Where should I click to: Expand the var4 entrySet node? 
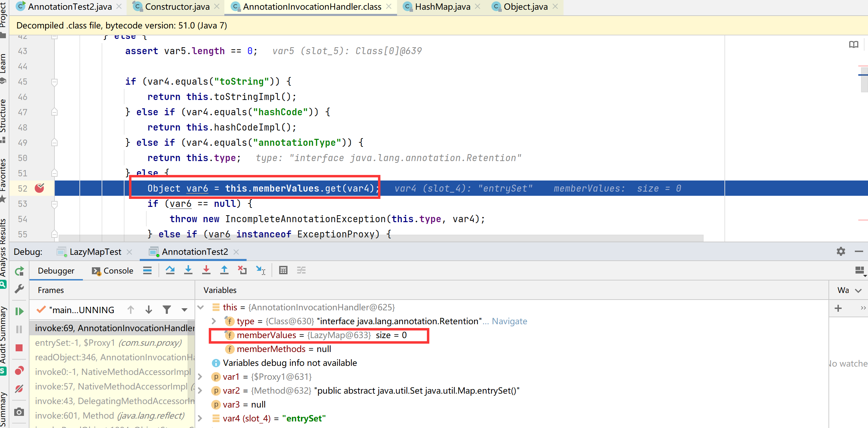(x=200, y=419)
